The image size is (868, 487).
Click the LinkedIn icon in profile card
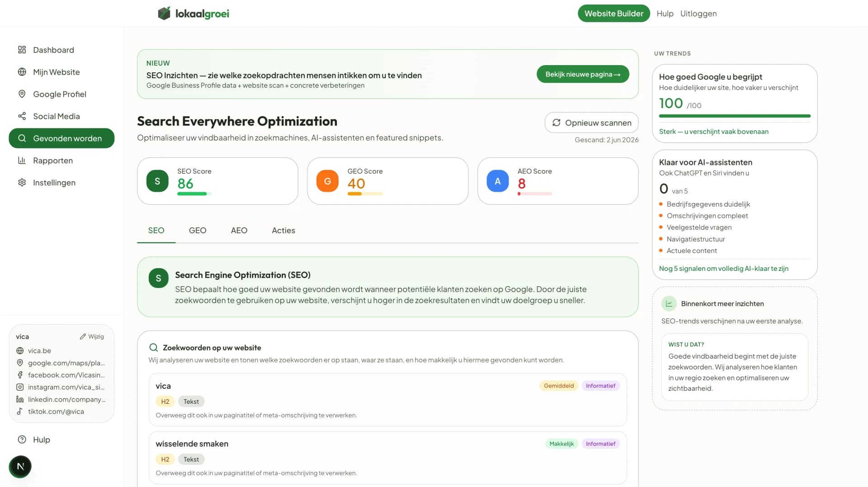[20, 399]
